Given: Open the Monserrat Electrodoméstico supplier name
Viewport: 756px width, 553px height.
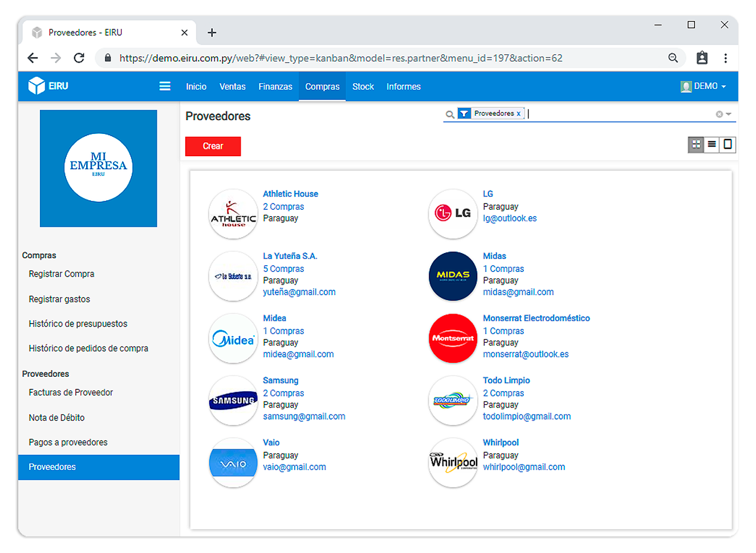Looking at the screenshot, I should [x=536, y=318].
